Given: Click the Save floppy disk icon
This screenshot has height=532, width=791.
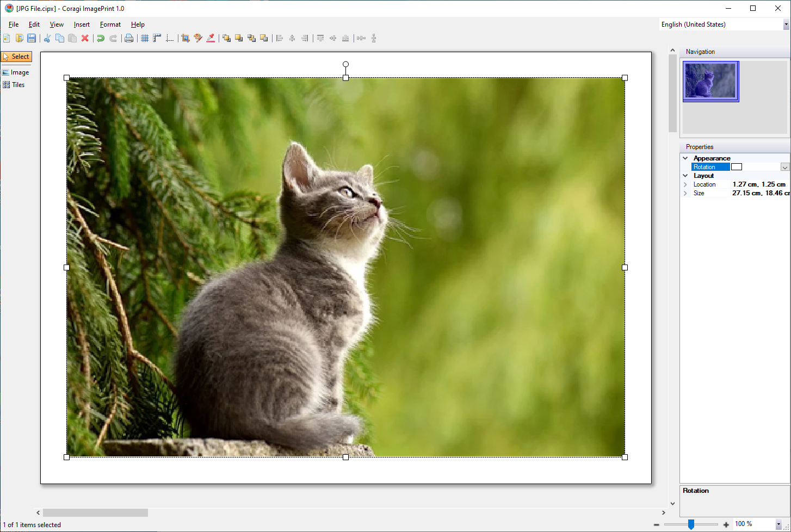Looking at the screenshot, I should (32, 38).
